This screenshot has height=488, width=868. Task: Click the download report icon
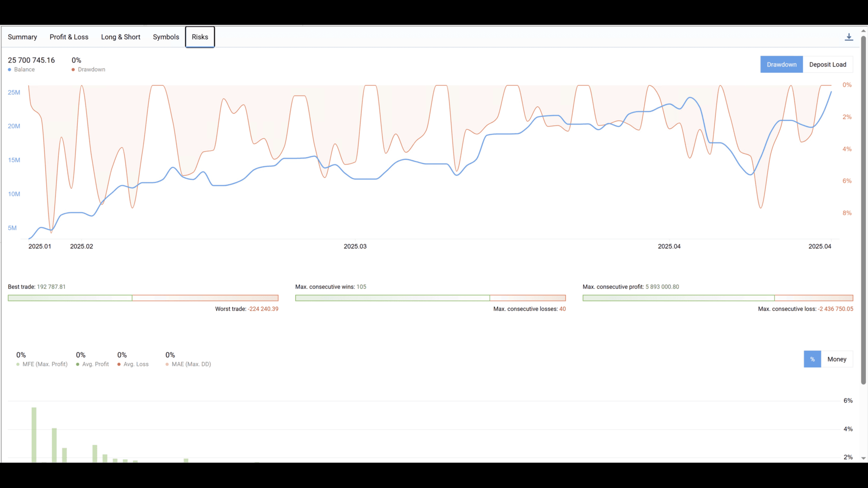[x=849, y=37]
